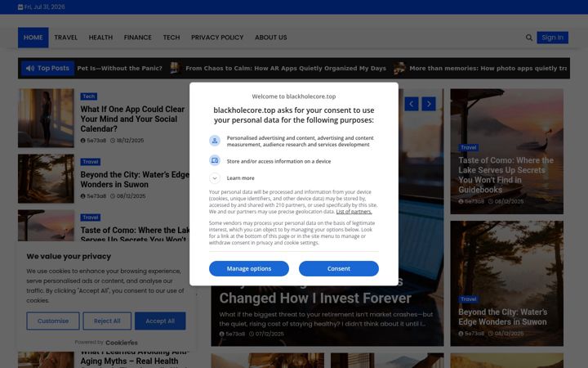Click the Sign In button
The image size is (588, 368).
click(x=552, y=38)
